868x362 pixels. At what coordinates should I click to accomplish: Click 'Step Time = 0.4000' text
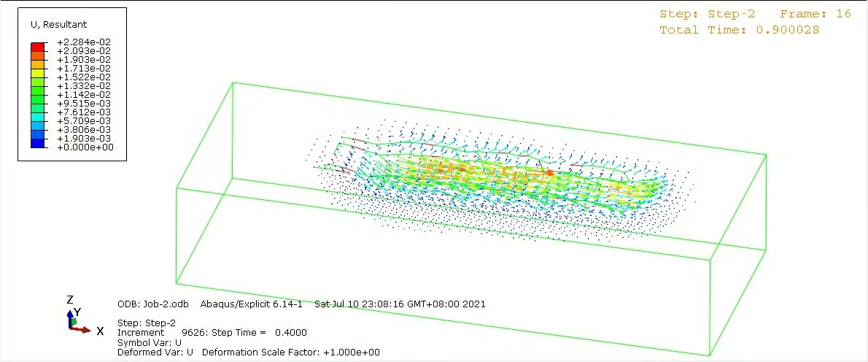tap(258, 333)
